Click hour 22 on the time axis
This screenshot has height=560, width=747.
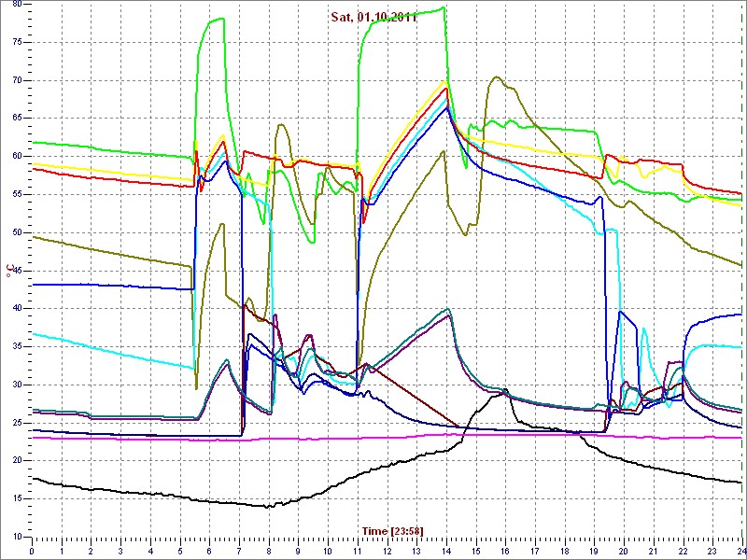(683, 551)
